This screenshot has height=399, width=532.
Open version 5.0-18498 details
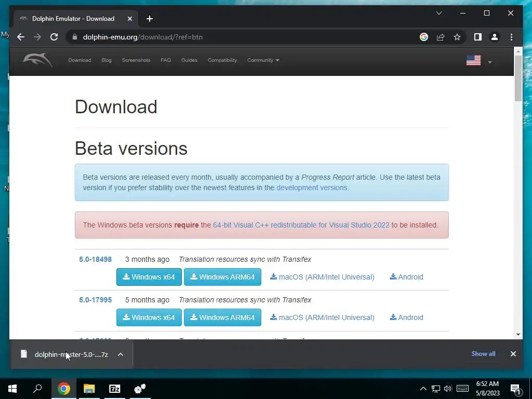pyautogui.click(x=96, y=259)
